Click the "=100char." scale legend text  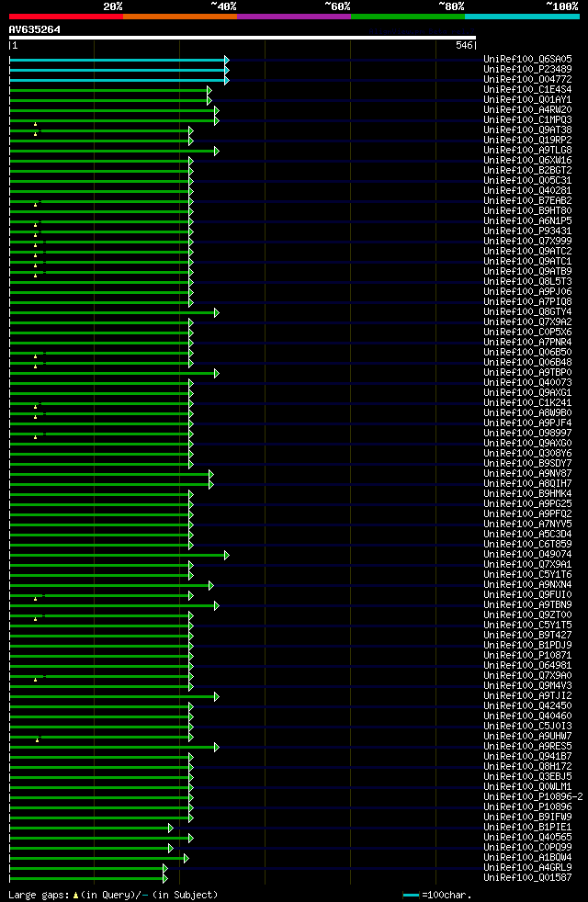click(x=447, y=895)
